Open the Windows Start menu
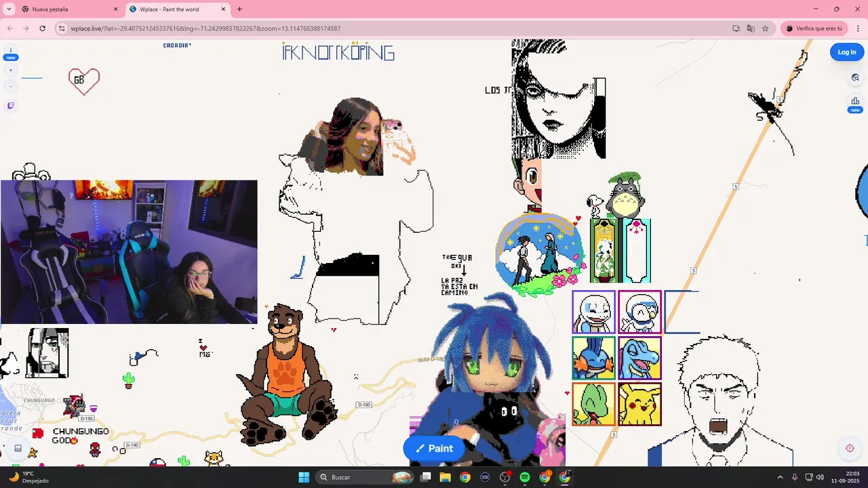 [x=304, y=477]
